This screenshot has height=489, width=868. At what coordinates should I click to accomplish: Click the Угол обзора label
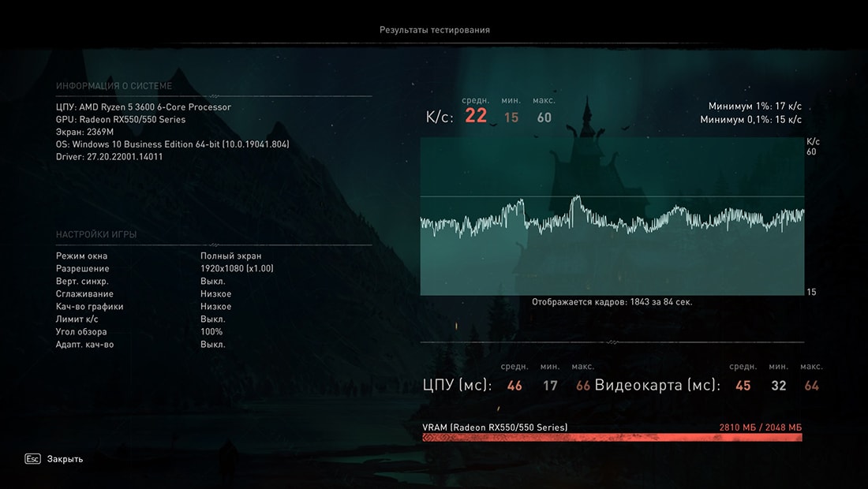[81, 332]
